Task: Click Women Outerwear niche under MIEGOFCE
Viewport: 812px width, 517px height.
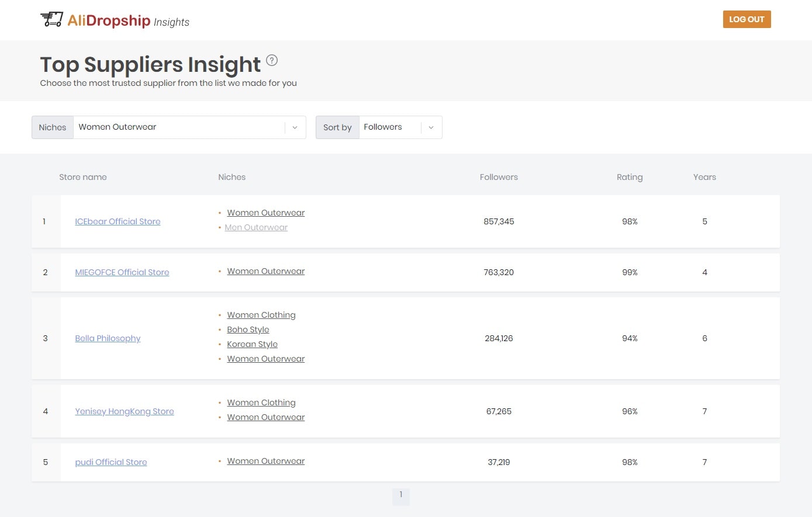Action: pos(266,271)
